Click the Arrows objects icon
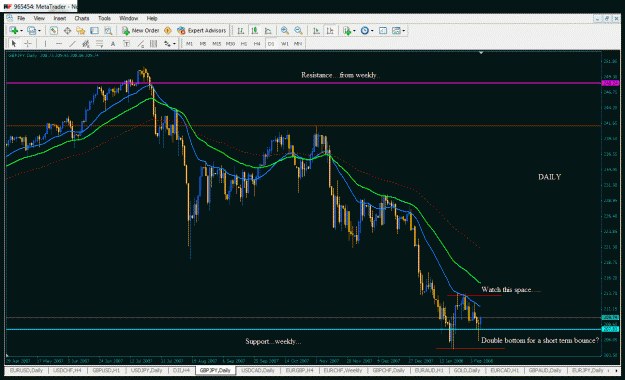 (x=167, y=43)
